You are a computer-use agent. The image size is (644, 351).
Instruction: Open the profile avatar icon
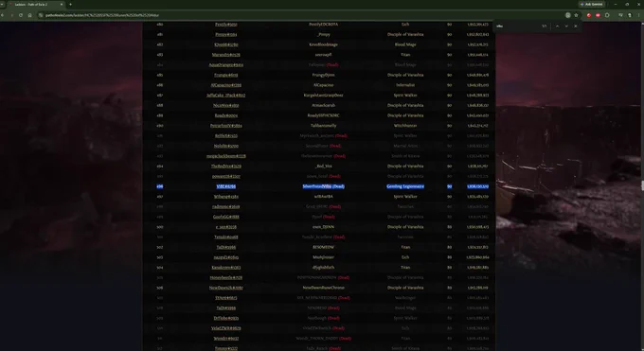point(629,15)
